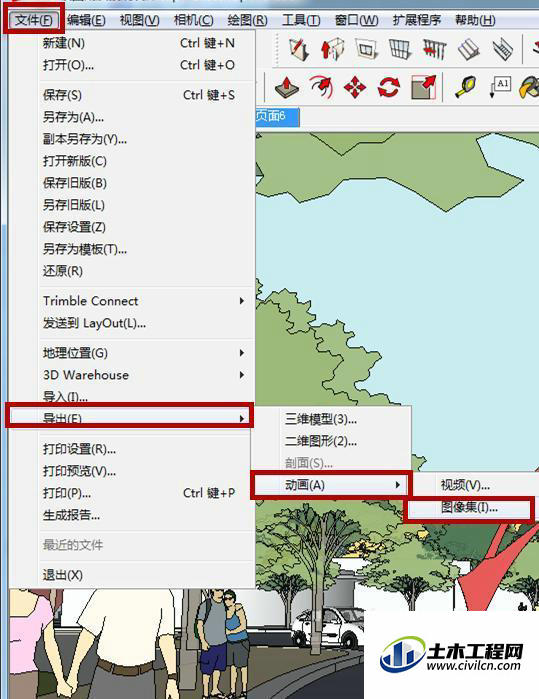Image resolution: width=539 pixels, height=699 pixels.
Task: Open the 编辑(E) menu
Action: tap(86, 20)
